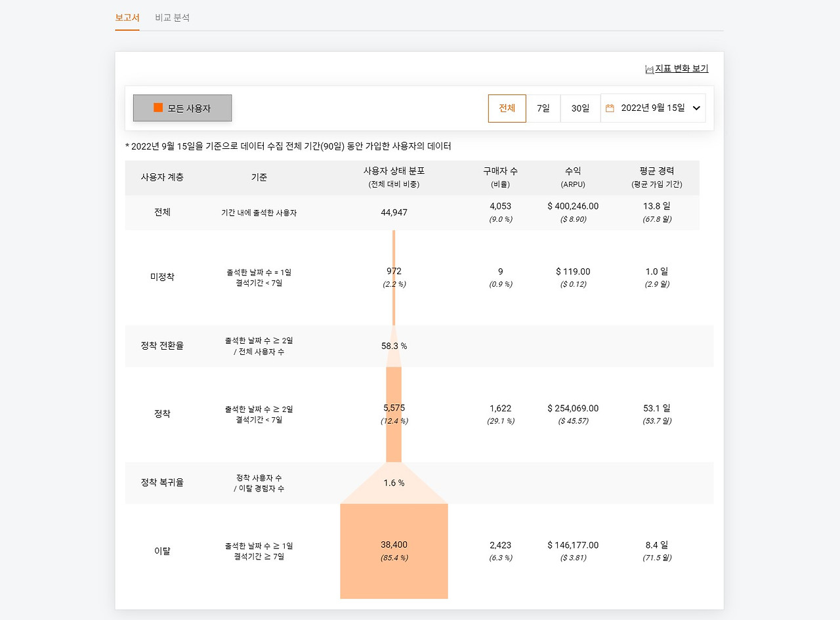
Task: Enable the 30일 period option
Action: click(x=579, y=108)
